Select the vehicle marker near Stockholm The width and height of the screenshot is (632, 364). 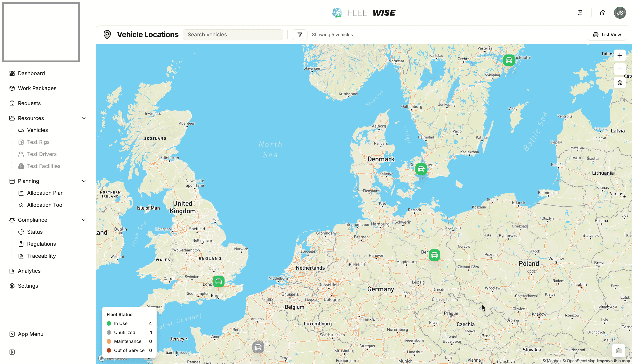click(509, 60)
